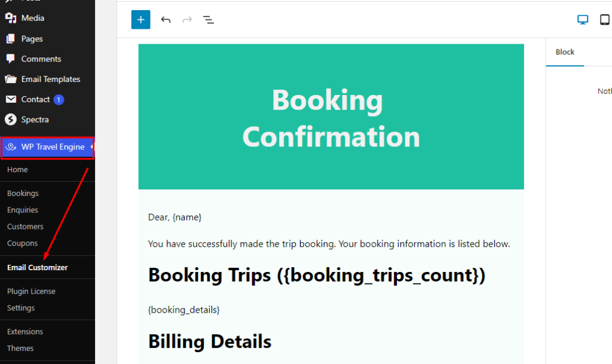Navigate to Plugin License settings
The height and width of the screenshot is (364, 612).
31,291
